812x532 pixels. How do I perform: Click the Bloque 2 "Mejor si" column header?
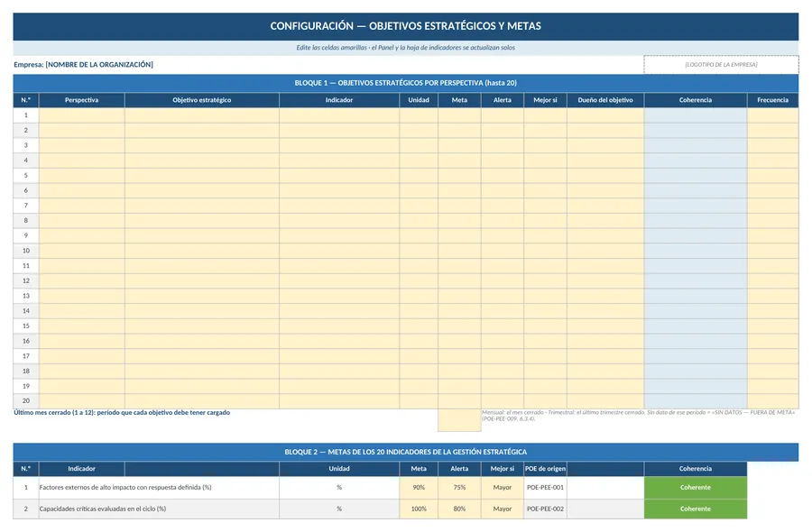(503, 469)
